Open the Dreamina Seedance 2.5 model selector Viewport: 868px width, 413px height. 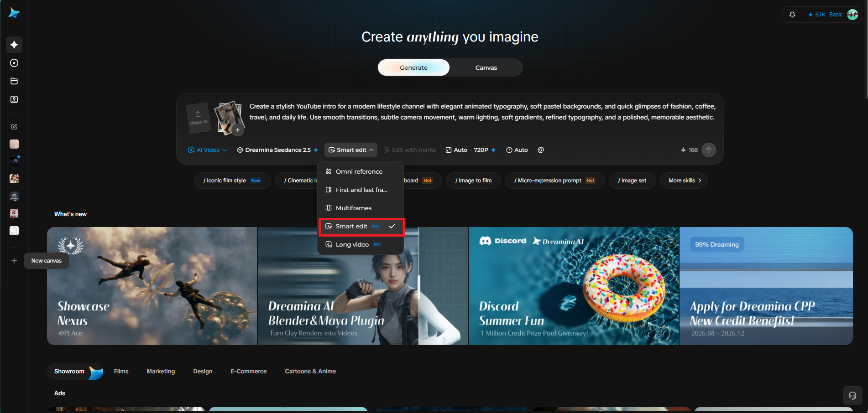point(277,150)
